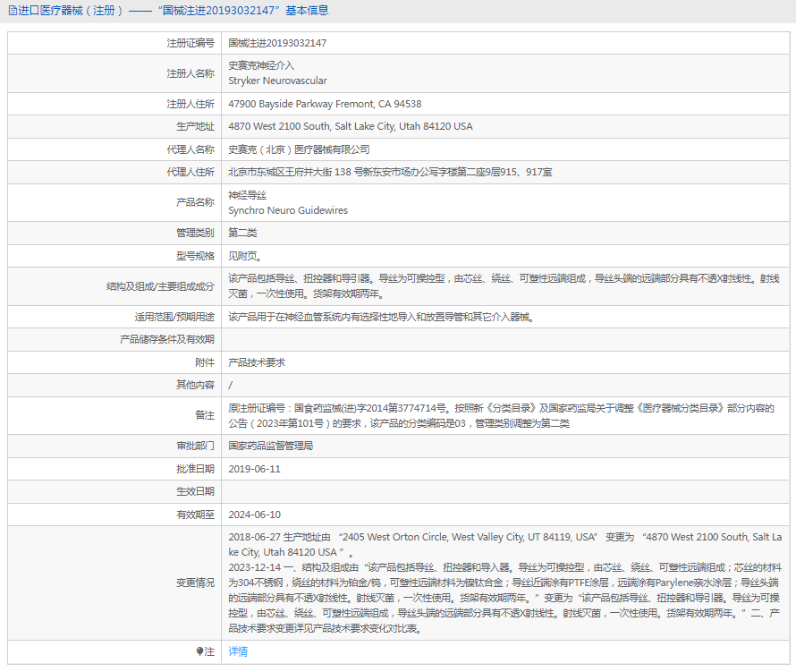Click the change record text dated 2023-12-14
This screenshot has height=672, width=796.
click(x=504, y=598)
